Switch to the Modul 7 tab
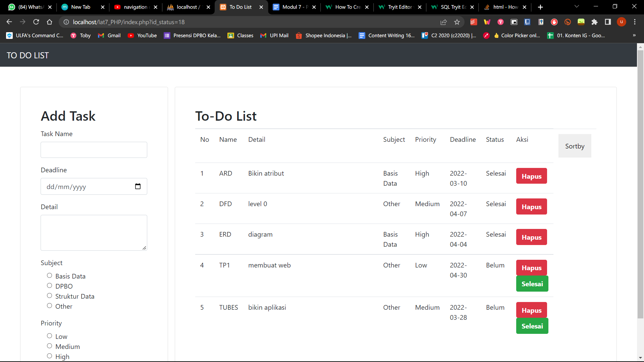Screen dimensions: 644x362 click(292, 7)
